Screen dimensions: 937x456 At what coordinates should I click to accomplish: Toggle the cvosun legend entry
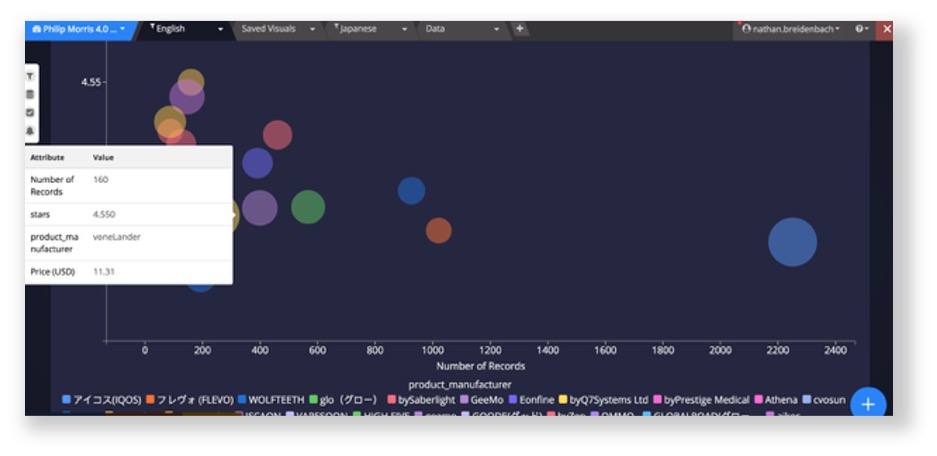coord(824,400)
